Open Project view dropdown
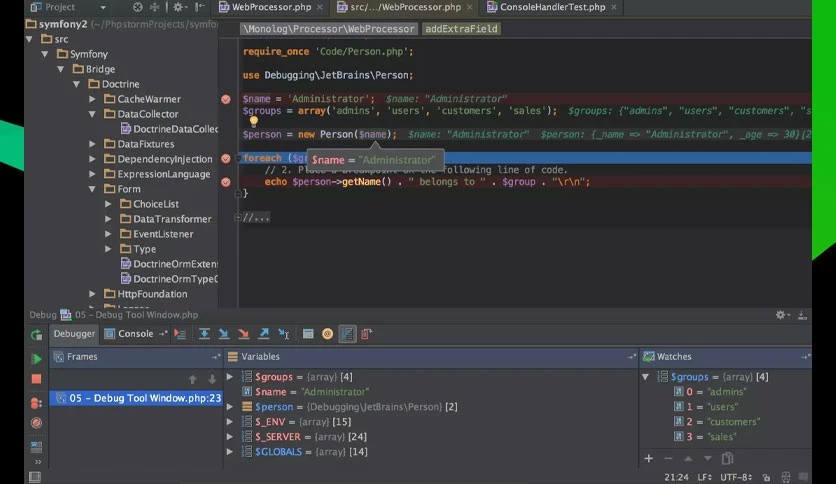This screenshot has height=484, width=836. tap(103, 7)
